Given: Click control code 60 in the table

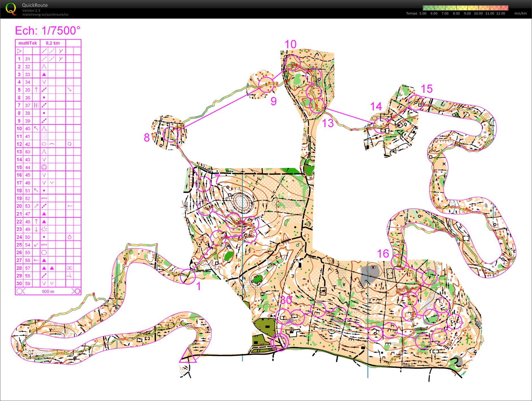Looking at the screenshot, I should (27, 152).
